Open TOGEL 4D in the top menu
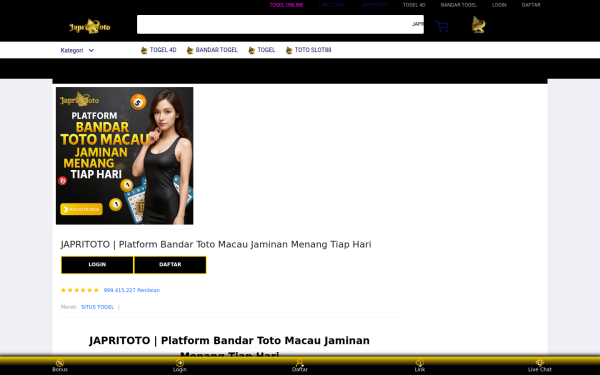600x375 pixels. pos(414,5)
